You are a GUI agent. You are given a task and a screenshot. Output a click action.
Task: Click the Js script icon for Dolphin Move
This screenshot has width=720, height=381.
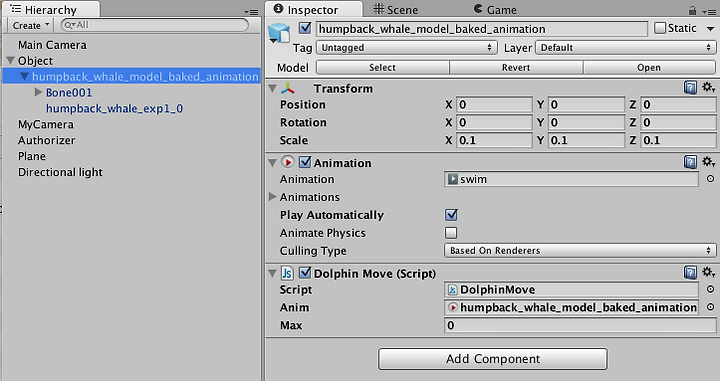[287, 273]
